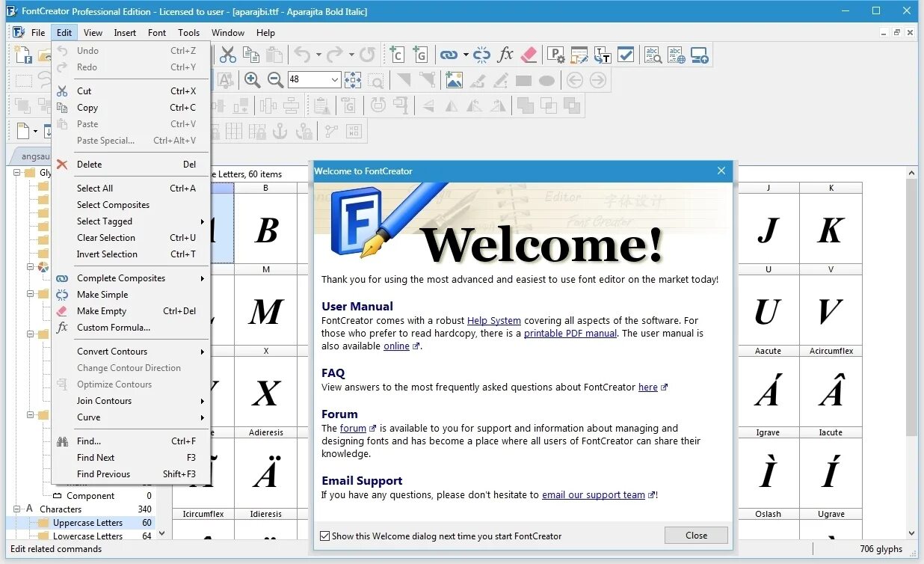
Task: Choose Make Empty in Edit menu
Action: coord(131,311)
